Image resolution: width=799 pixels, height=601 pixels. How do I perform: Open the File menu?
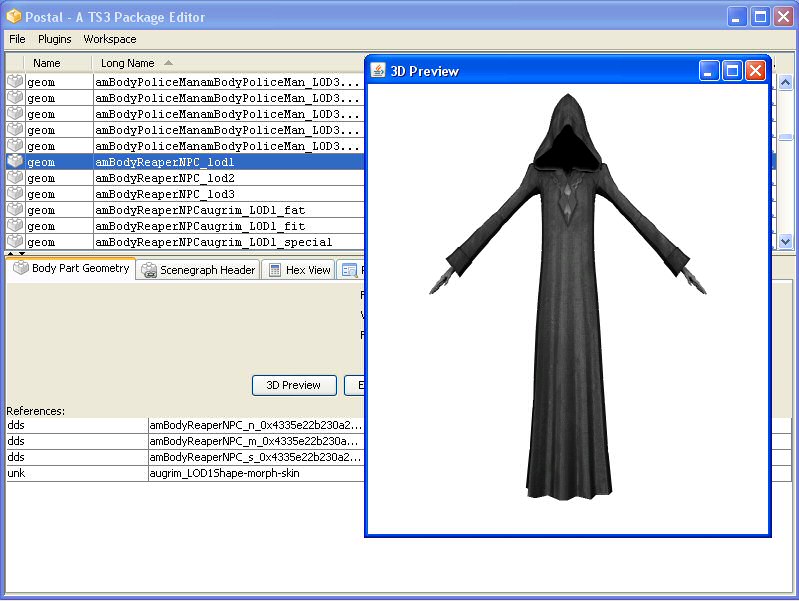coord(17,39)
